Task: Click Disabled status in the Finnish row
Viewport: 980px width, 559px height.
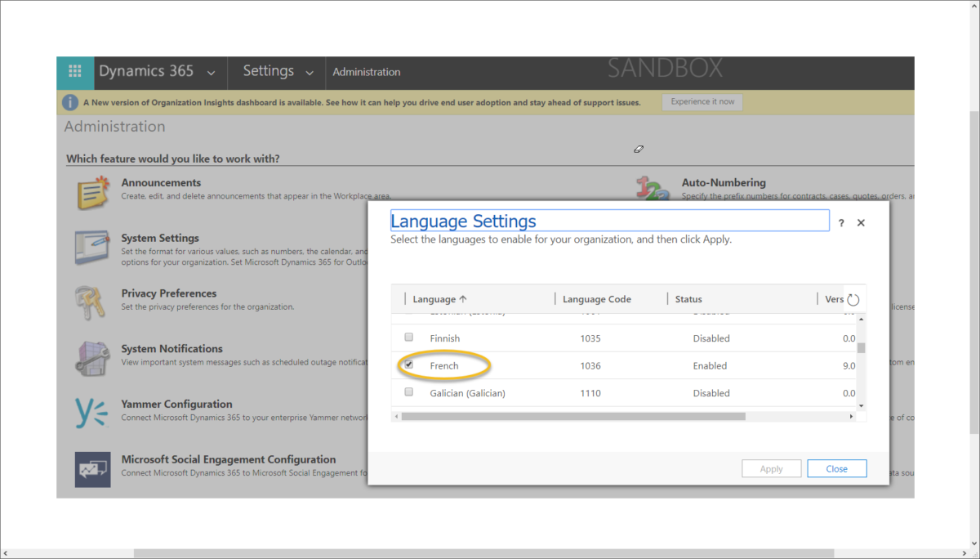Action: (x=711, y=338)
